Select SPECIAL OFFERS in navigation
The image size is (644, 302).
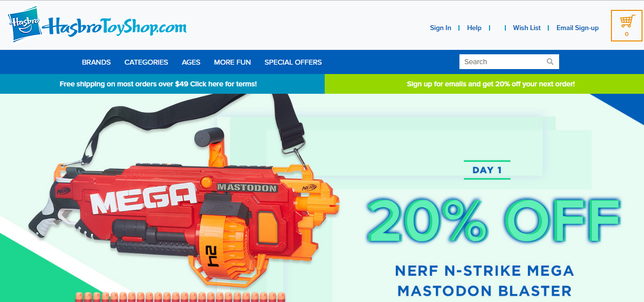[293, 62]
